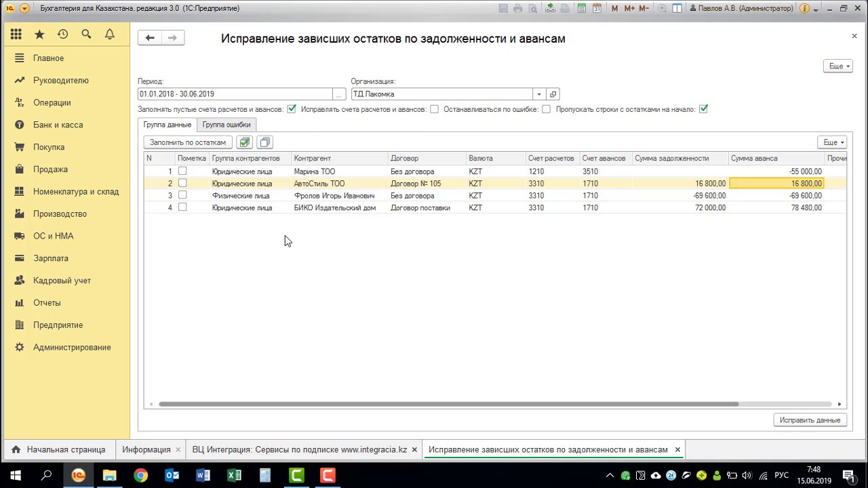Check the mark box for АвтоСтиль ТОО
The width and height of the screenshot is (868, 488).
click(x=182, y=184)
